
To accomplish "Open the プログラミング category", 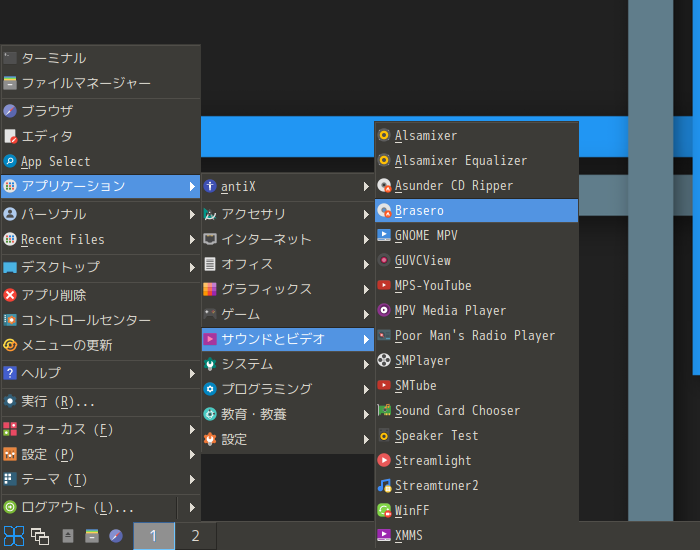I will pyautogui.click(x=288, y=389).
